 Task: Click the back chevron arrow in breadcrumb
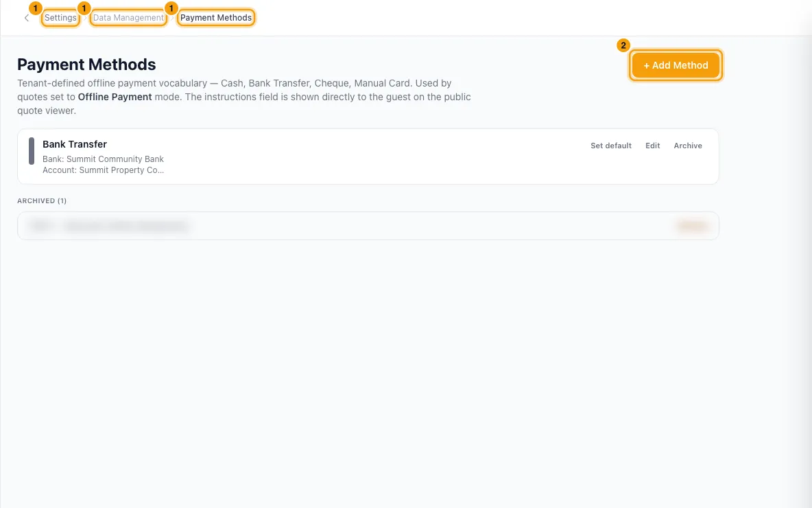coord(27,18)
